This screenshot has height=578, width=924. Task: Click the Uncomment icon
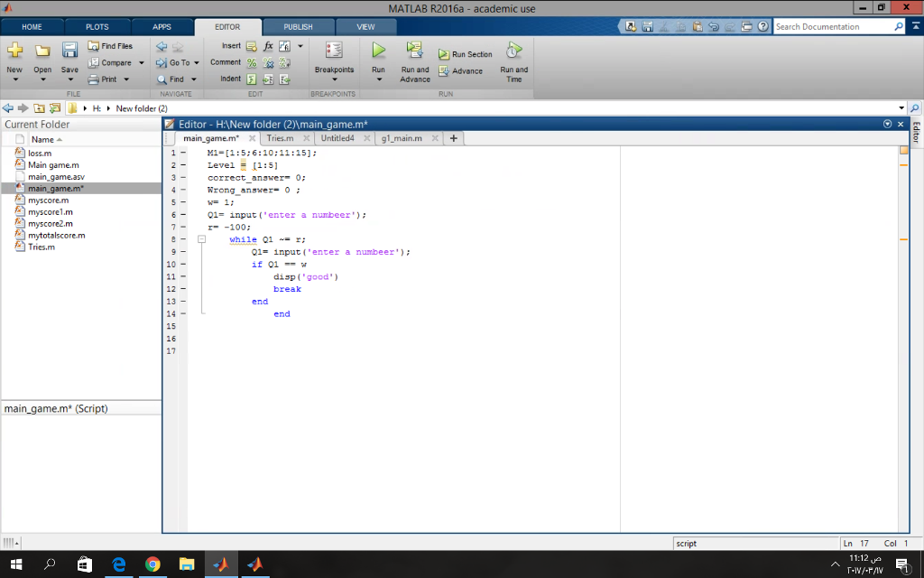(268, 62)
